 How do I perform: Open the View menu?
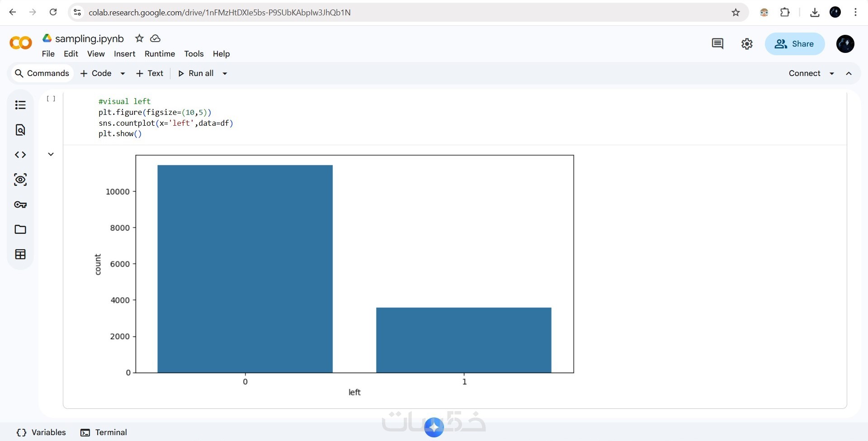point(96,54)
